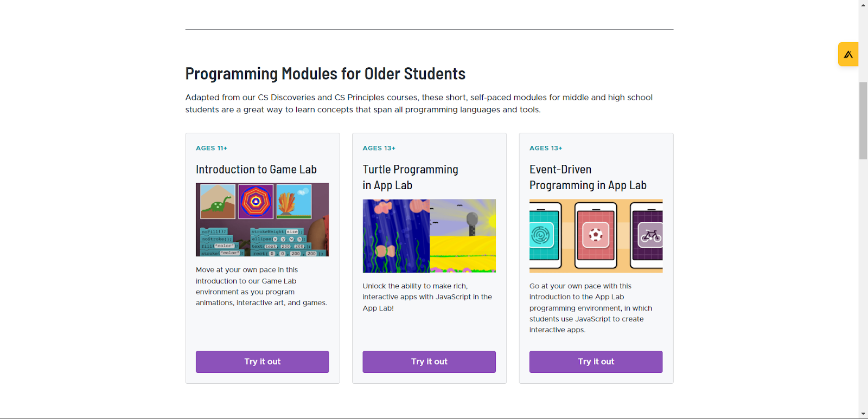Select Event-Driven Programming in App Lab heading
Screen dimensions: 868x419
(588, 177)
